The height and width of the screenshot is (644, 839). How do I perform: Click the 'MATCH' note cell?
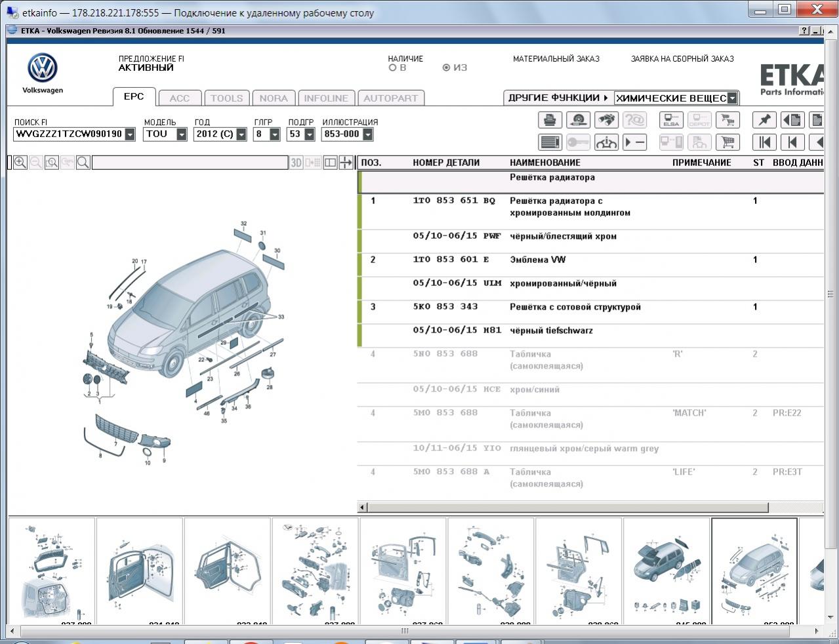(689, 413)
